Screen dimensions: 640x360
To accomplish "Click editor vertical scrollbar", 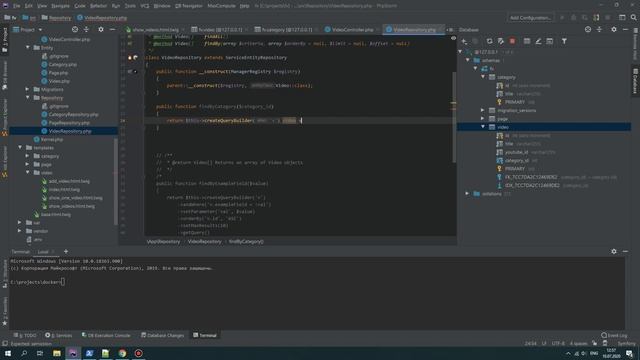I will point(453,116).
